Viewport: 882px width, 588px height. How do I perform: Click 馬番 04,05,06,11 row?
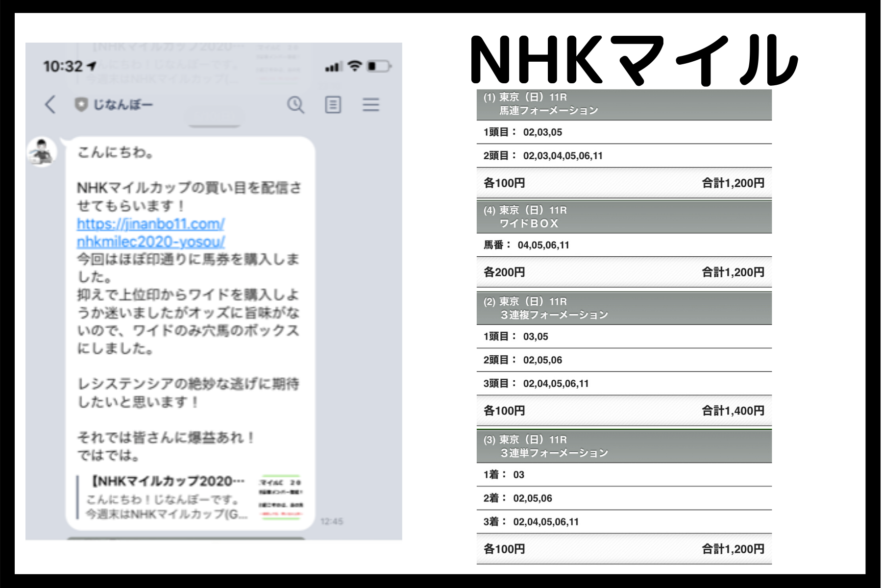point(624,245)
